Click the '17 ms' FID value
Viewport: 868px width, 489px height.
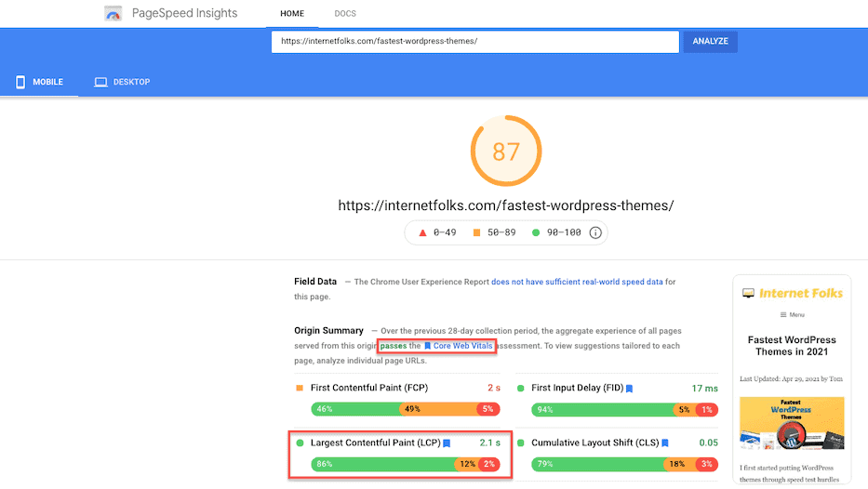coord(704,389)
